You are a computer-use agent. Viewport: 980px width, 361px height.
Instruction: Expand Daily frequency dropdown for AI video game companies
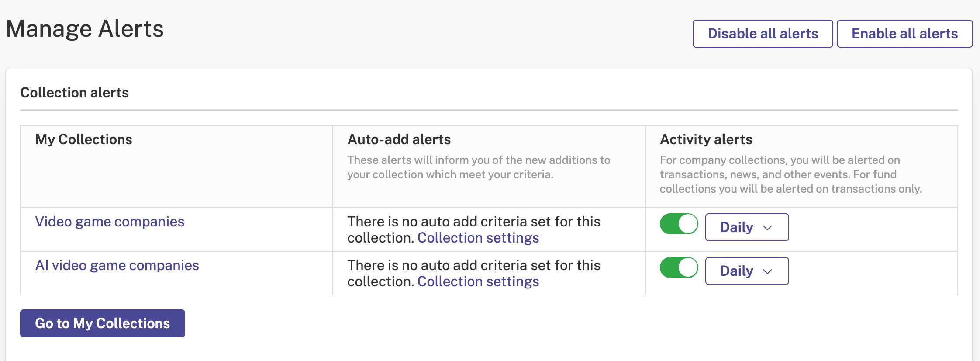pos(747,271)
